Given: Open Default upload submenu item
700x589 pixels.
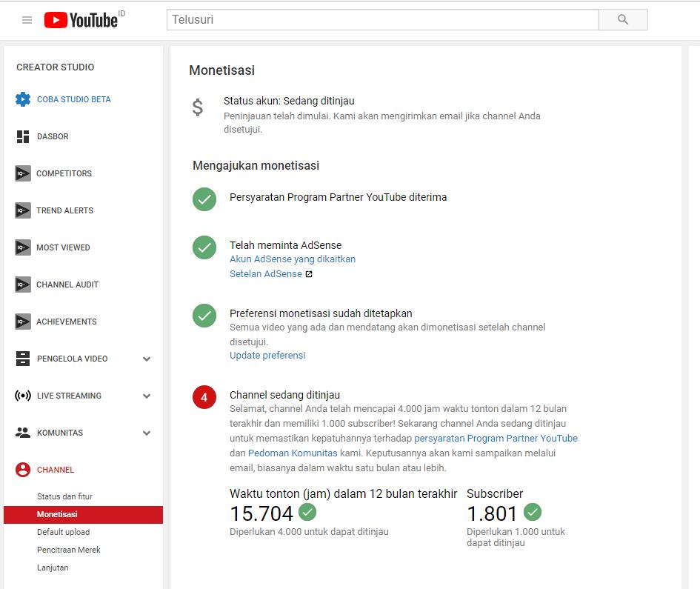Looking at the screenshot, I should (x=64, y=532).
